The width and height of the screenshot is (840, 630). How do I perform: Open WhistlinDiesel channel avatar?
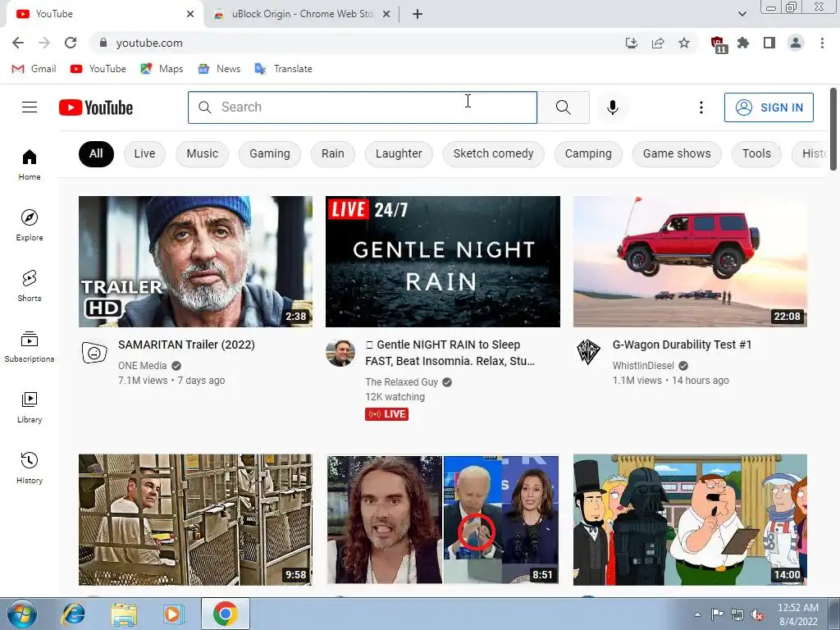tap(587, 353)
